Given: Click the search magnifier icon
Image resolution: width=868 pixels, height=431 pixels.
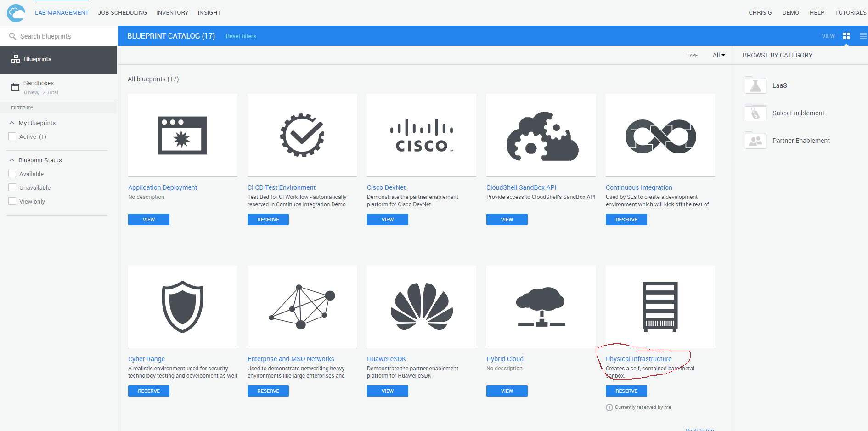Looking at the screenshot, I should [x=12, y=36].
